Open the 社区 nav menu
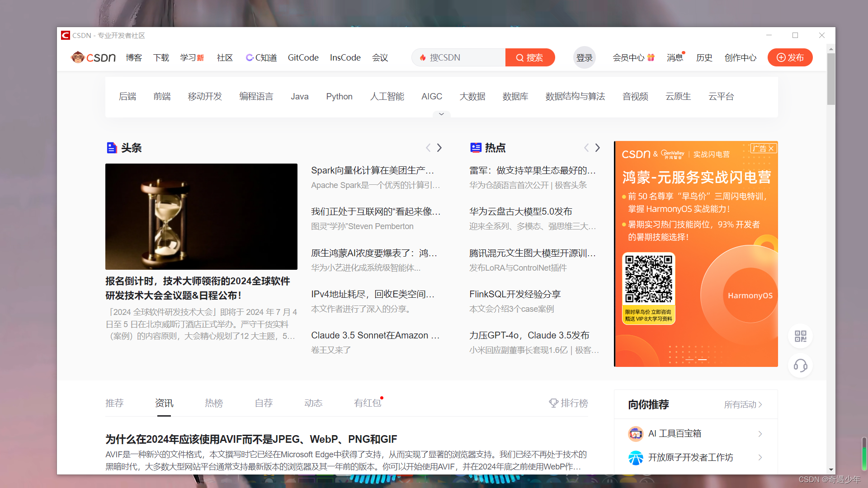 point(225,57)
